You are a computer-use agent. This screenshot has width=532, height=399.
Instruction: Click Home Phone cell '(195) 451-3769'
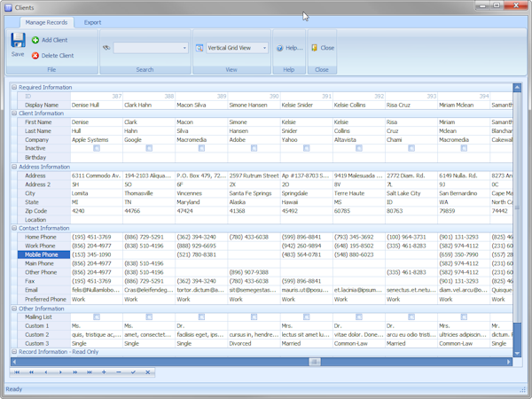click(x=97, y=237)
